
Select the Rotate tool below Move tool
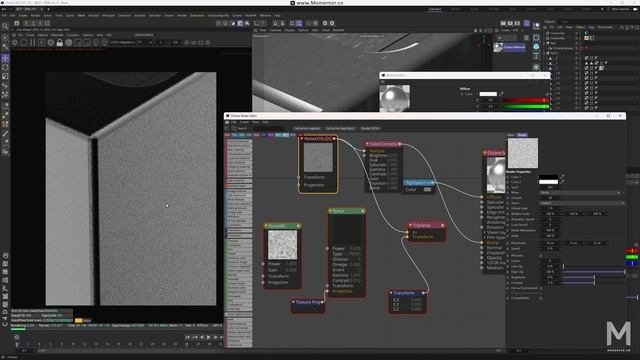point(5,67)
